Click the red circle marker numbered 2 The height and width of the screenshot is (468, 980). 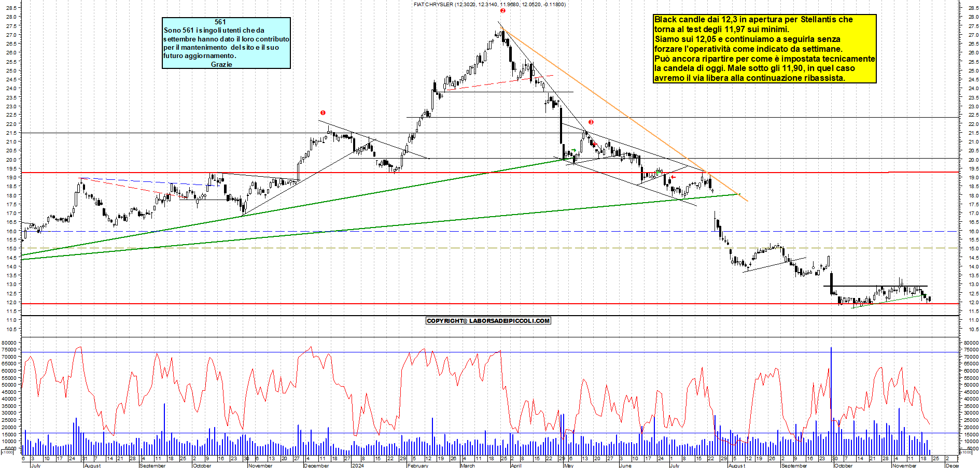pyautogui.click(x=502, y=10)
